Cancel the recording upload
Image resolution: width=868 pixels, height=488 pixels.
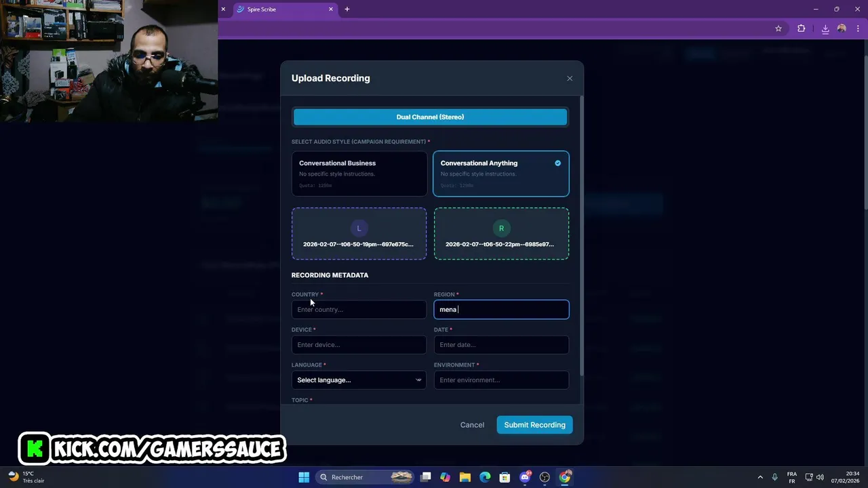point(472,425)
